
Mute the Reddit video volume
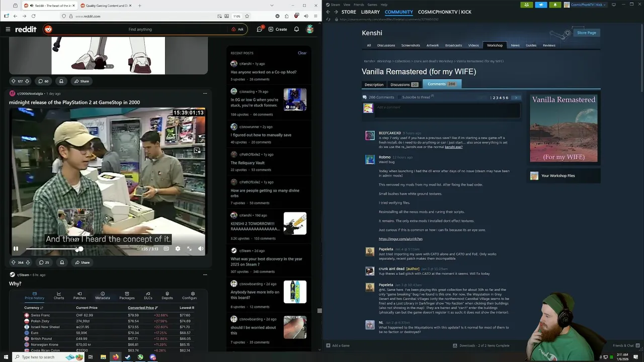click(201, 248)
